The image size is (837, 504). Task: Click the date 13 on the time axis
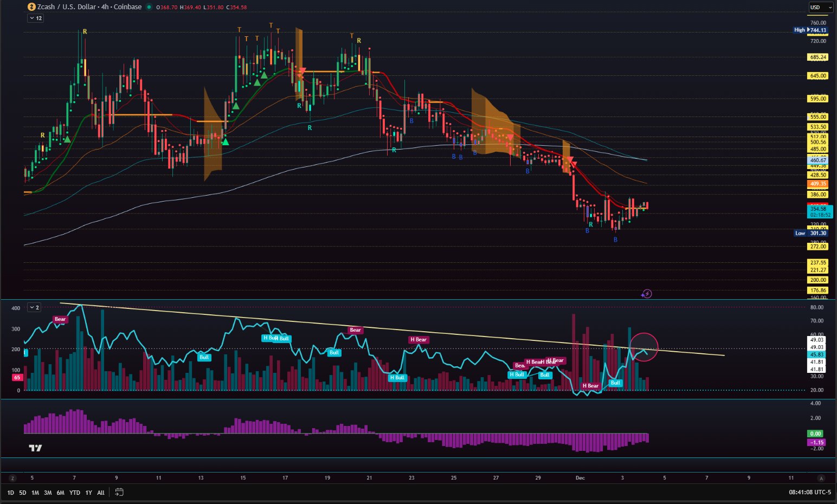click(201, 478)
